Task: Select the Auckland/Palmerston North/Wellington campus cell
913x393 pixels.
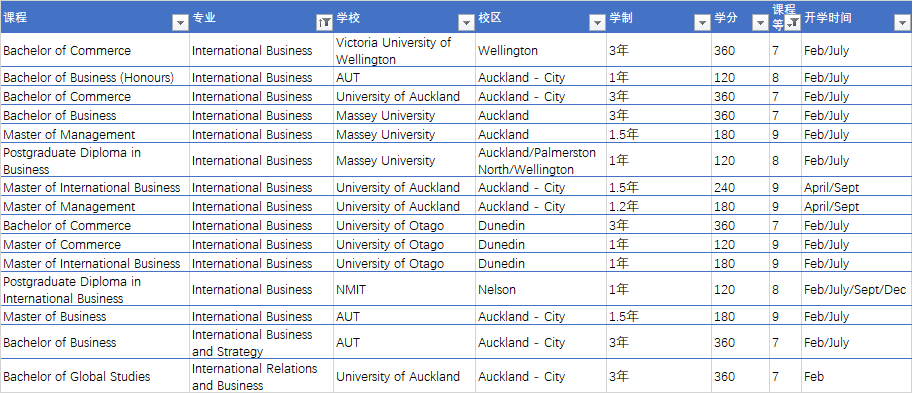Action: (540, 160)
